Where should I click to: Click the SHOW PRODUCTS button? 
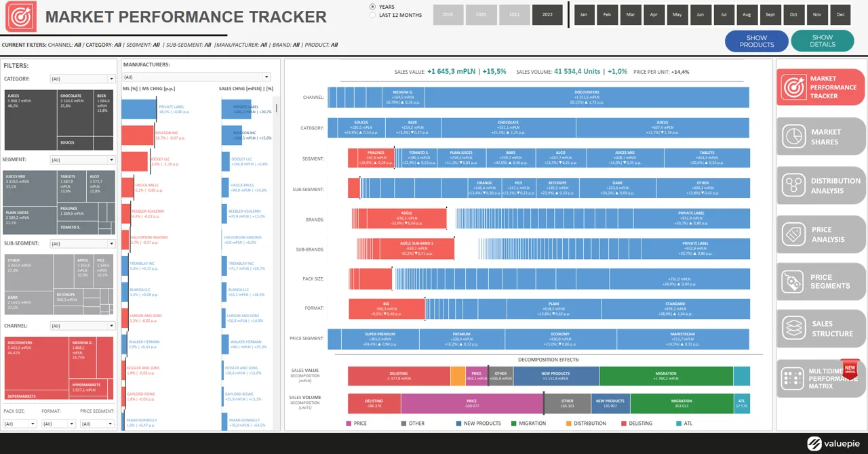[x=757, y=41]
